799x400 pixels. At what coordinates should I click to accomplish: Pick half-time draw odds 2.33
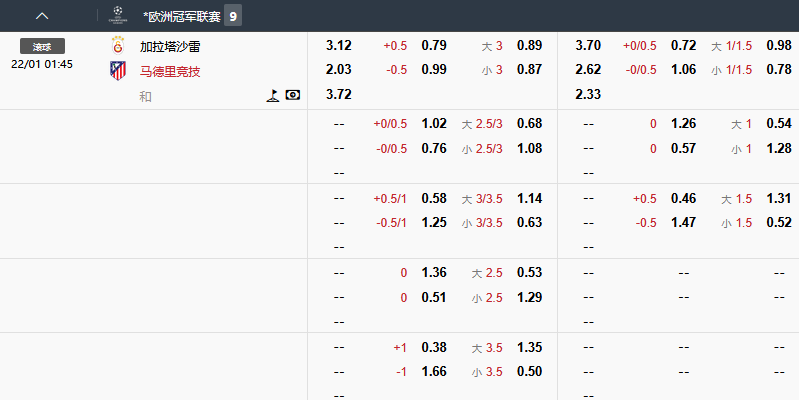click(589, 93)
